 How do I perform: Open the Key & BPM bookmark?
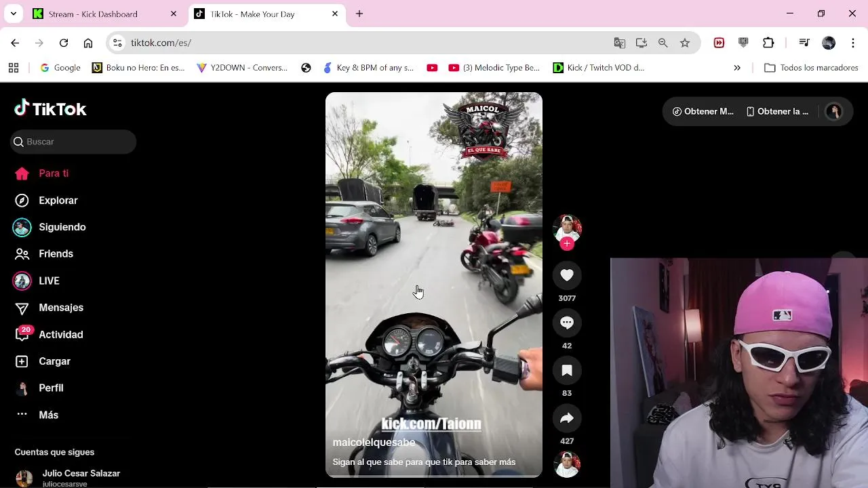[x=369, y=68]
